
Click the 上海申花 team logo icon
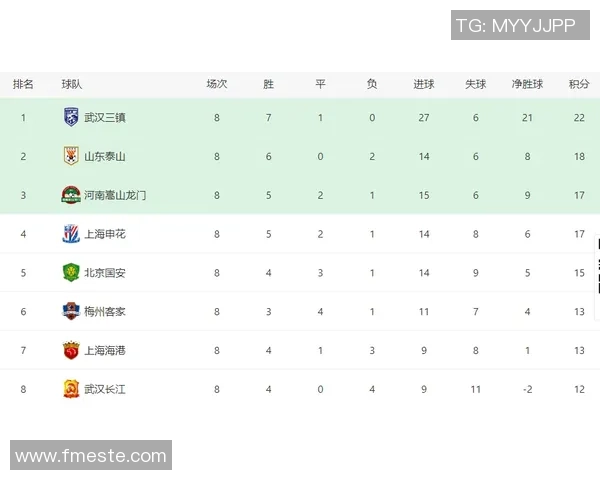pos(70,234)
